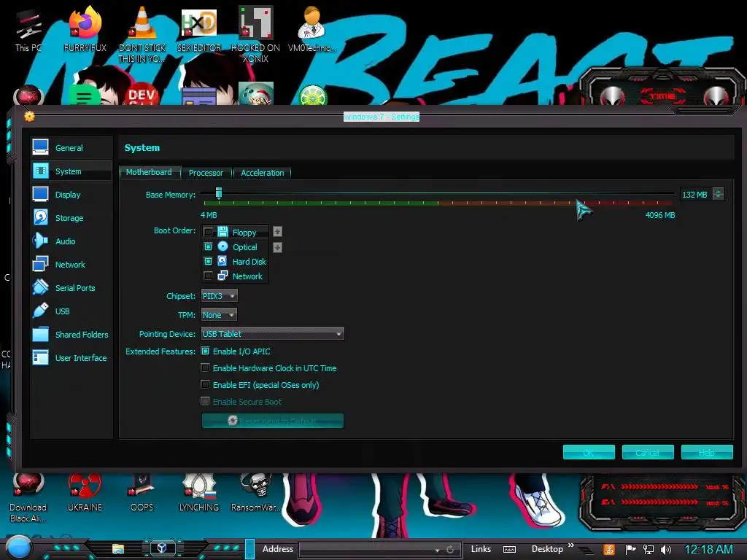Enable Hardware Clock in UTC Time
The width and height of the screenshot is (747, 560).
click(205, 368)
